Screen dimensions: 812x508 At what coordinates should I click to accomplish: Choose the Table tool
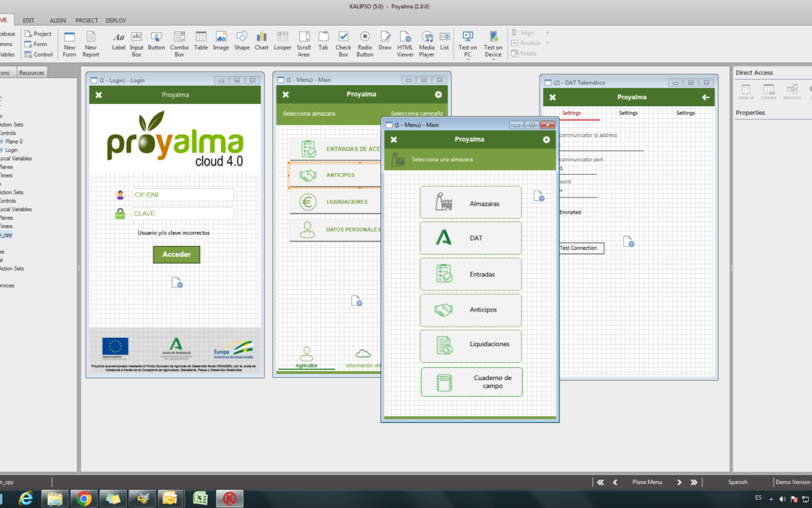click(201, 41)
